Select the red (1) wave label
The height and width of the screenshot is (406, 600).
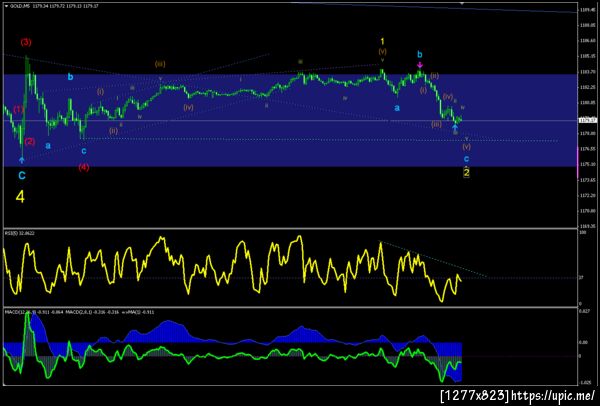19,109
